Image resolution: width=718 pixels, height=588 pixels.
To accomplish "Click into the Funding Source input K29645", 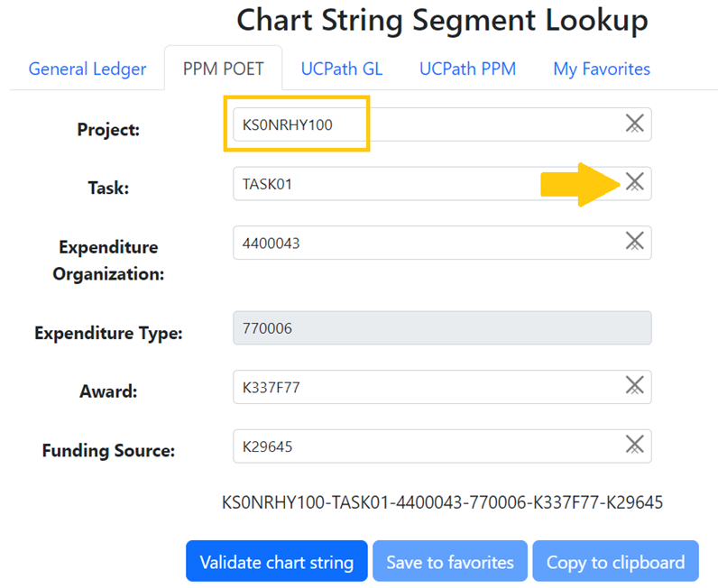I will point(424,446).
